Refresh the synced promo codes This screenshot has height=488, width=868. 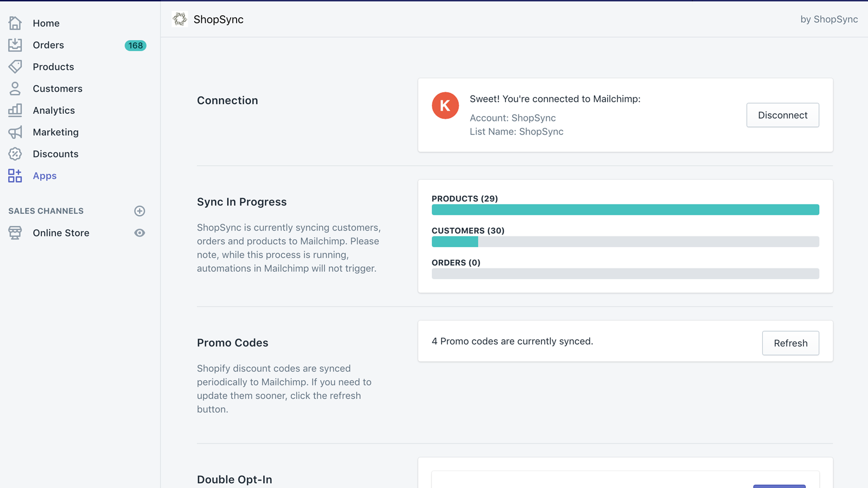790,343
